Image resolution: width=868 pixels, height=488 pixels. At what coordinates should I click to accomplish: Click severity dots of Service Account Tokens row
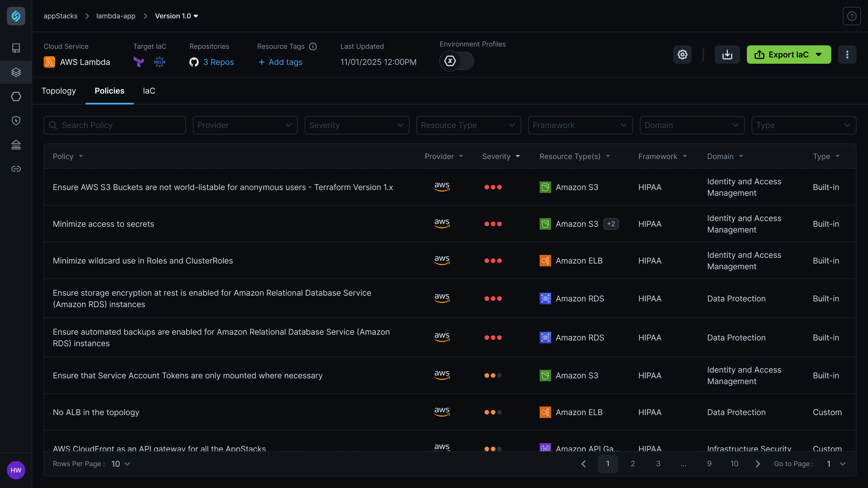(x=493, y=375)
